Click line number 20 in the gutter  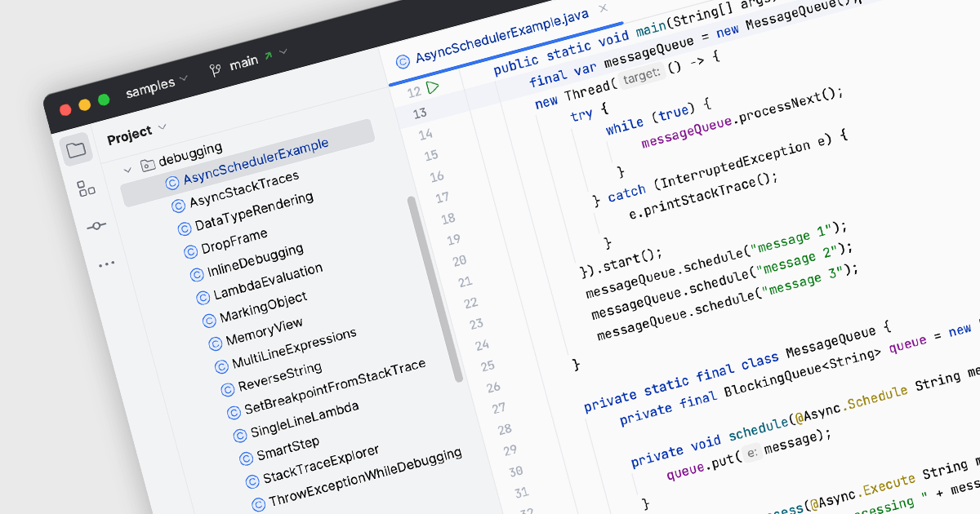pyautogui.click(x=458, y=261)
